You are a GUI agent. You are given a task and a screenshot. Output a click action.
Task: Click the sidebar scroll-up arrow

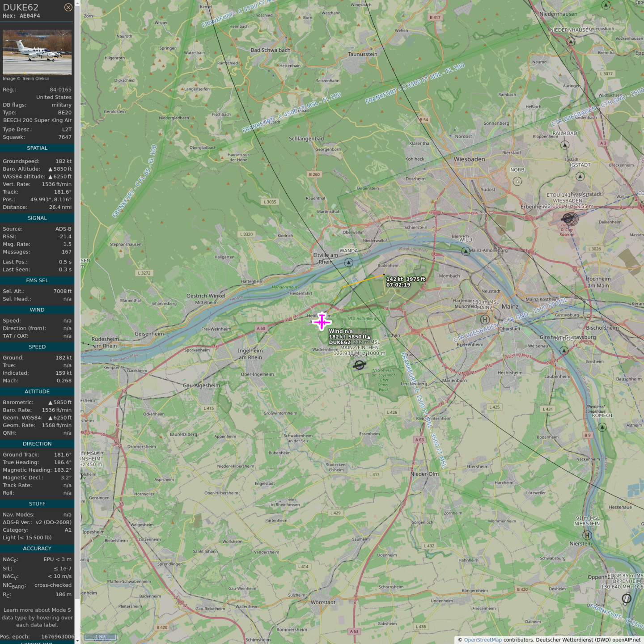77,3
